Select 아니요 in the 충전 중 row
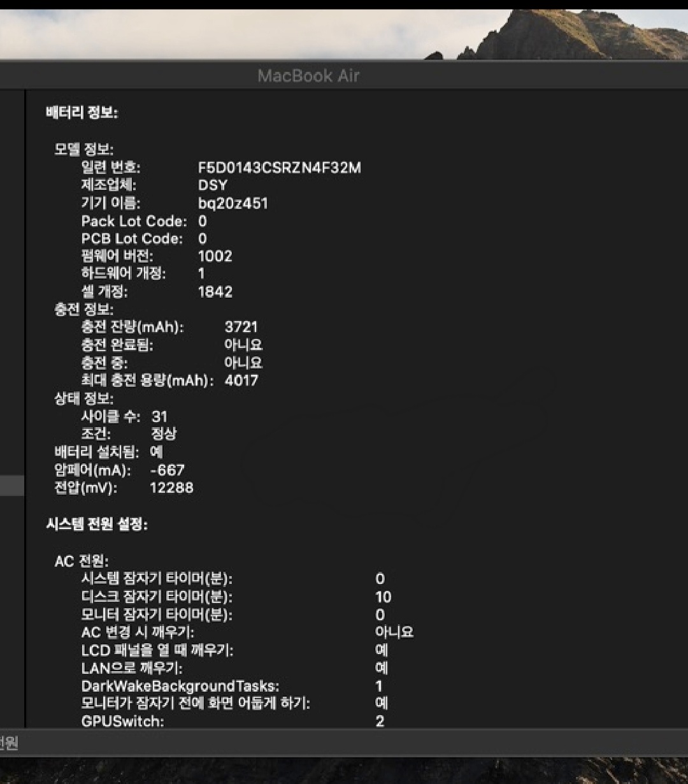This screenshot has height=784, width=688. click(243, 363)
